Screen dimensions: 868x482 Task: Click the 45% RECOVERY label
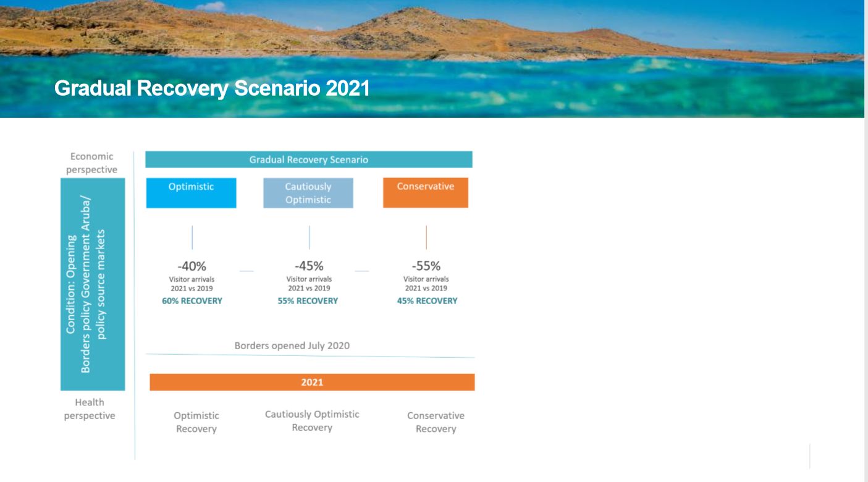427,301
